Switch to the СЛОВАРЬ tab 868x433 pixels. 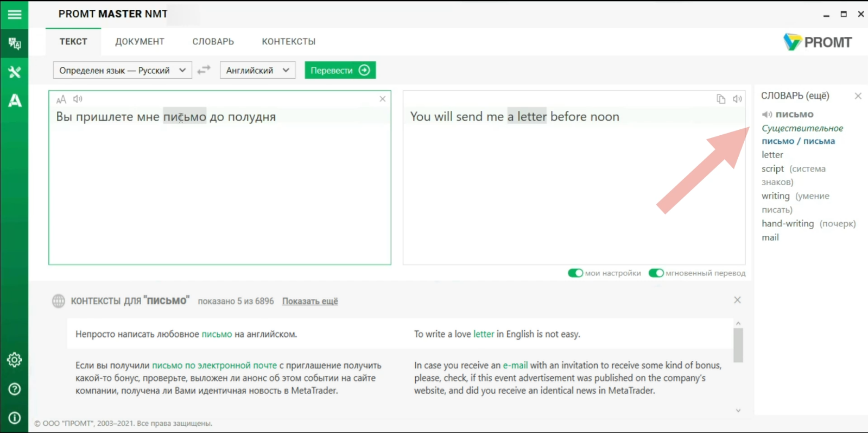pos(213,41)
